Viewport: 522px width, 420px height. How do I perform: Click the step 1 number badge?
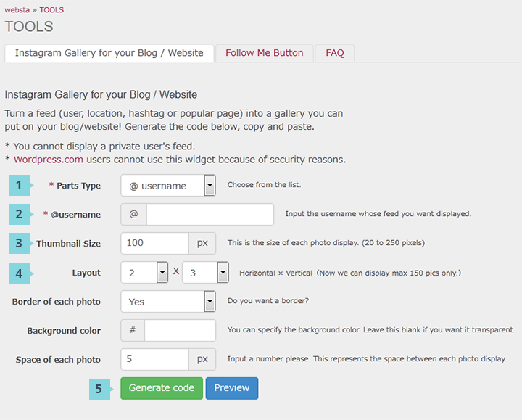(20, 185)
